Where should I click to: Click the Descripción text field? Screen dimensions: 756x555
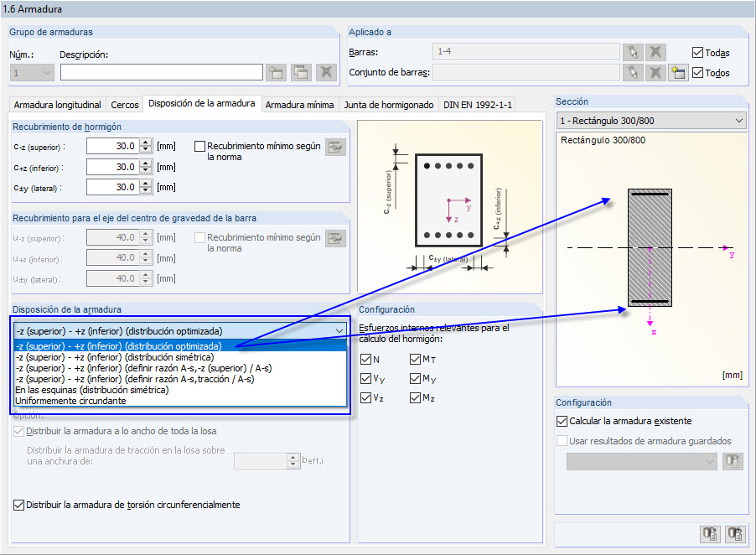coord(162,73)
